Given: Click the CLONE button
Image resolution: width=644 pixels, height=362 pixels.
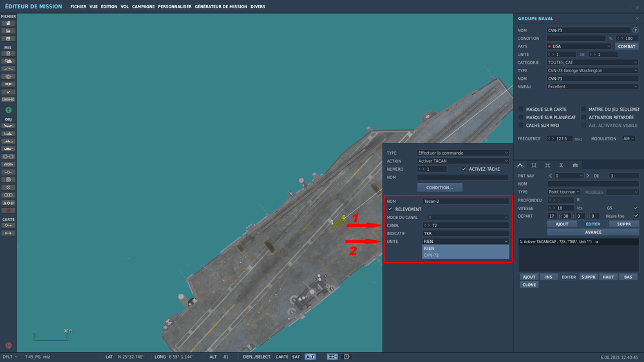Looking at the screenshot, I should [529, 285].
